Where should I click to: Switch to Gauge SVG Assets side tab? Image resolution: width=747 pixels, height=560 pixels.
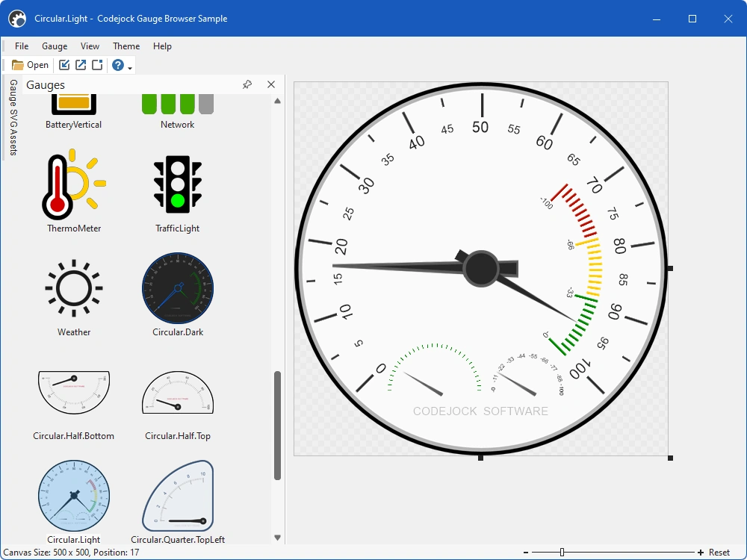pos(13,117)
